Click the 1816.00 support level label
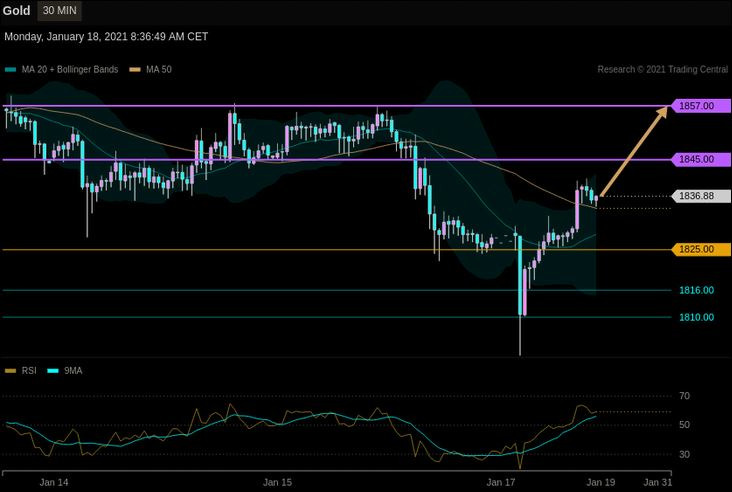The height and width of the screenshot is (492, 732). coord(696,290)
